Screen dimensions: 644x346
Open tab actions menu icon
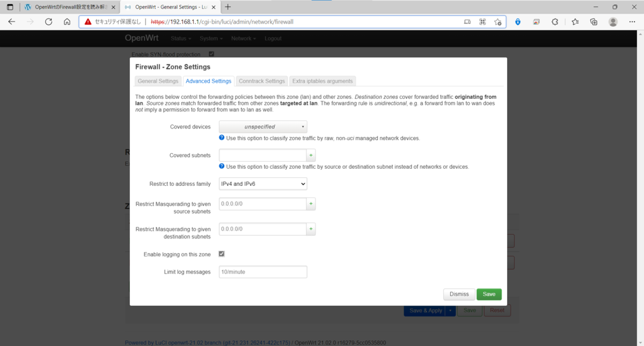click(x=10, y=7)
